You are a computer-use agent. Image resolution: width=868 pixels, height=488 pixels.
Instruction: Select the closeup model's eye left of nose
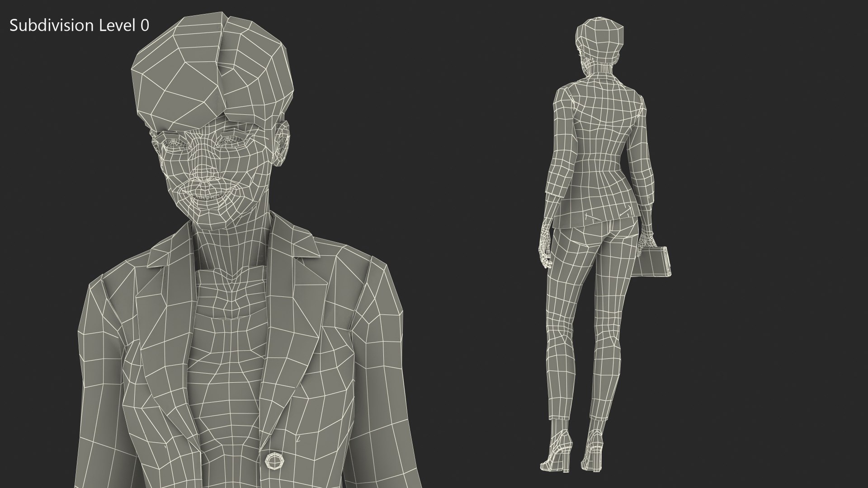[174, 142]
